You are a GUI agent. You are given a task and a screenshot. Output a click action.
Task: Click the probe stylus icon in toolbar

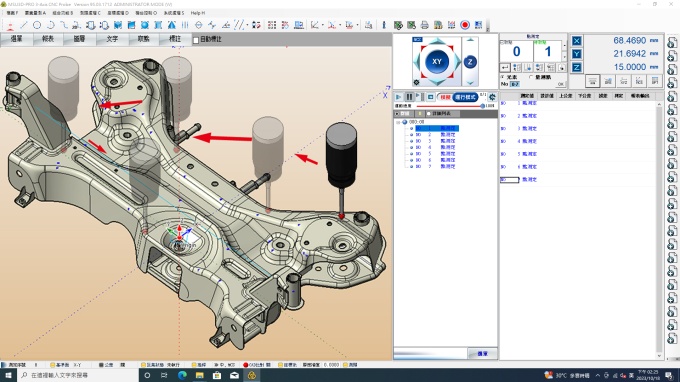pyautogui.click(x=384, y=25)
